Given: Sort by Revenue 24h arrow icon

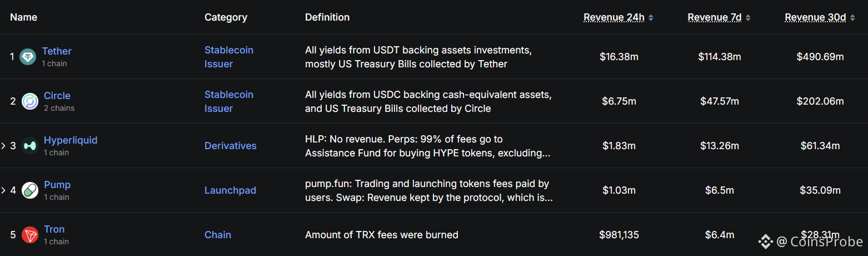Looking at the screenshot, I should (651, 18).
